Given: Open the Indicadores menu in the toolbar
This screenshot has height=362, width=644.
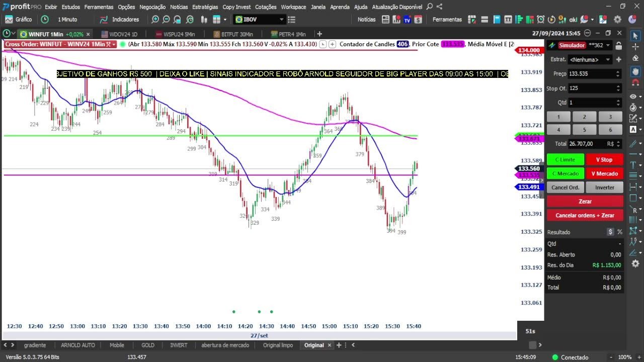Looking at the screenshot, I should pos(119,20).
